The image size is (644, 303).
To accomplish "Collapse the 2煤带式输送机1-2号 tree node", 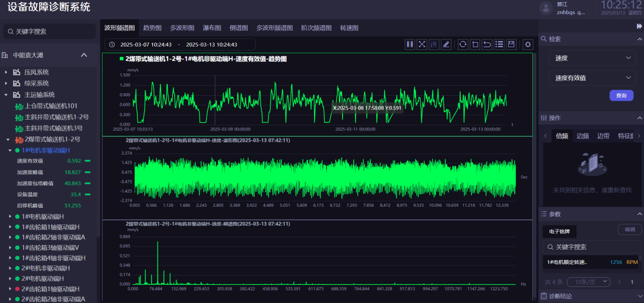I will tap(8, 139).
